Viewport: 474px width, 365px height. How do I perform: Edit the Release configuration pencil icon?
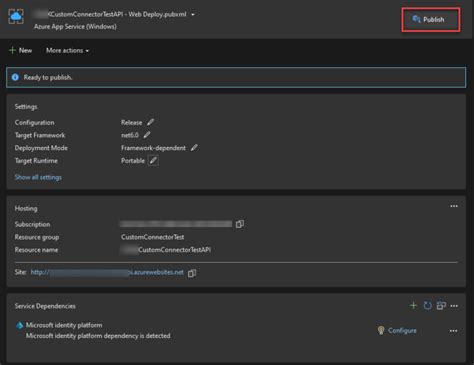[x=151, y=122]
